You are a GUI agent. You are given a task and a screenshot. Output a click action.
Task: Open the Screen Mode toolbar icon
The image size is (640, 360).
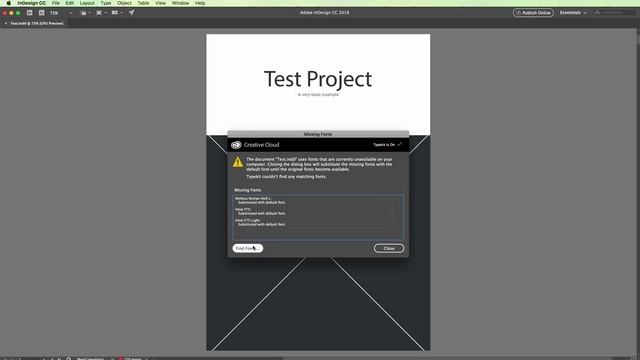point(101,13)
